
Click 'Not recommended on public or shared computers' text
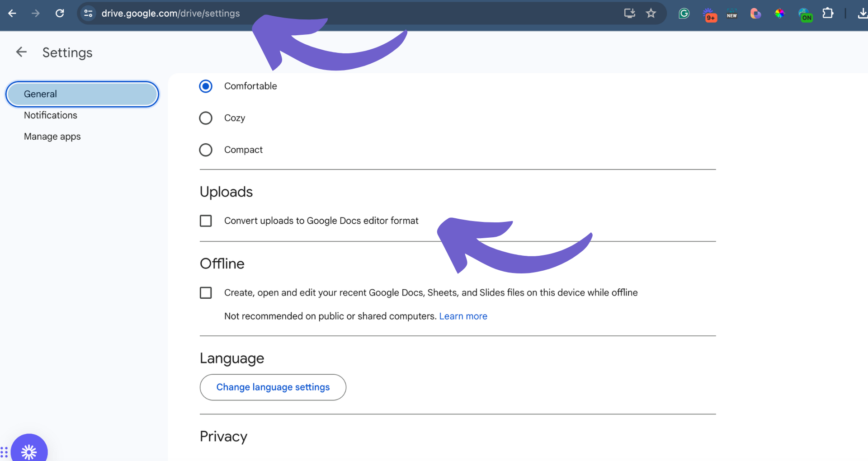tap(330, 316)
